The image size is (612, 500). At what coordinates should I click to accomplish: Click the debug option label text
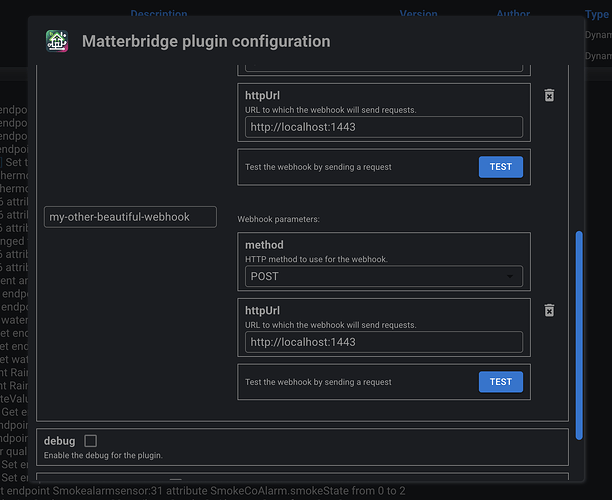(x=60, y=441)
